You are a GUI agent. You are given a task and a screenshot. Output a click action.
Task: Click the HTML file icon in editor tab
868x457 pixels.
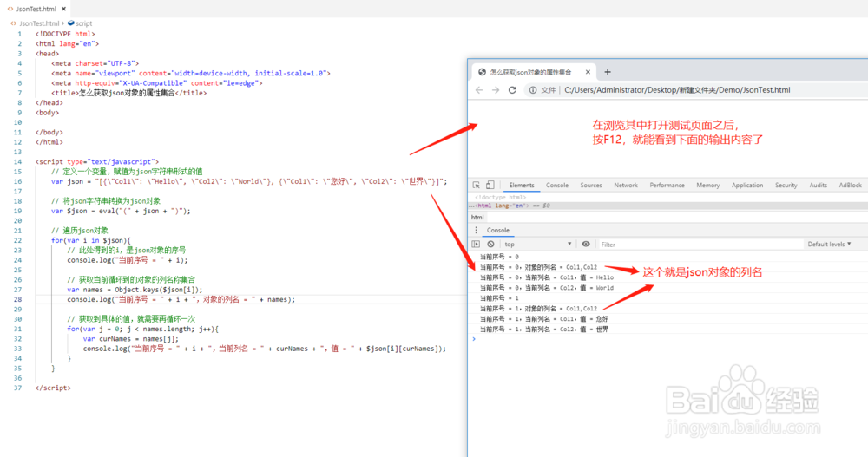click(10, 9)
